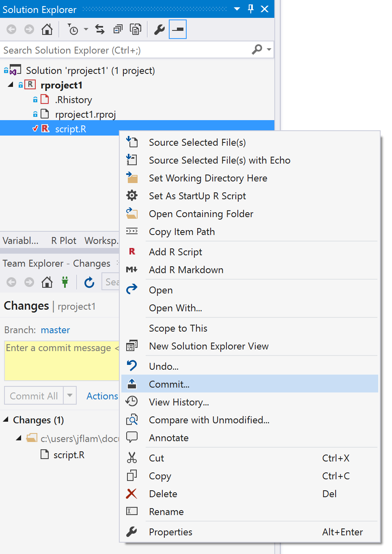
Task: Click Open With... menu entry
Action: point(250,308)
